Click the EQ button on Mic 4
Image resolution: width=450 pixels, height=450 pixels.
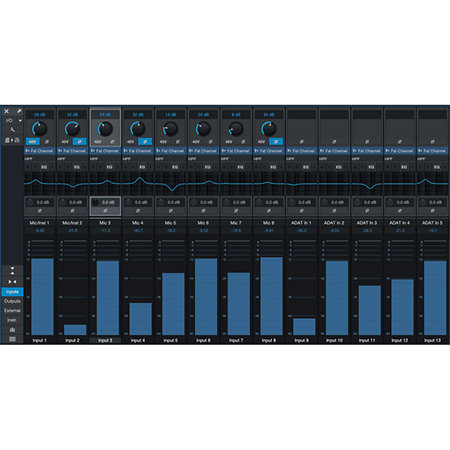[142, 167]
